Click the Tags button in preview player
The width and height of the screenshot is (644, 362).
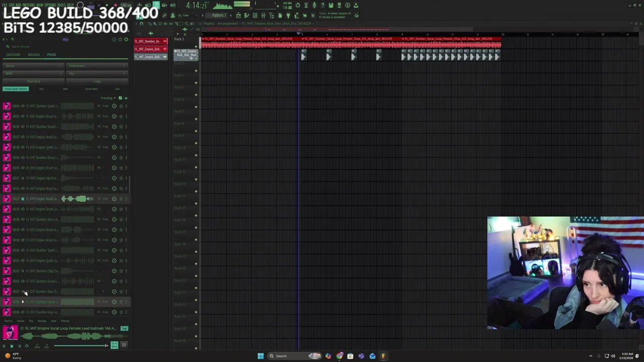(124, 329)
